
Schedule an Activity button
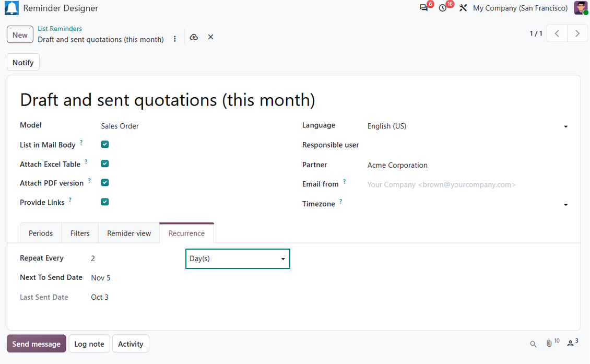pos(131,344)
